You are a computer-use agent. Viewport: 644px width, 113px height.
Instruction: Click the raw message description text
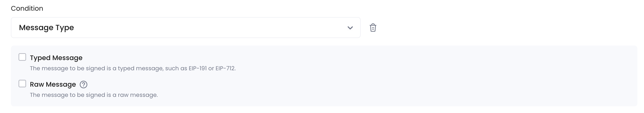[x=94, y=95]
